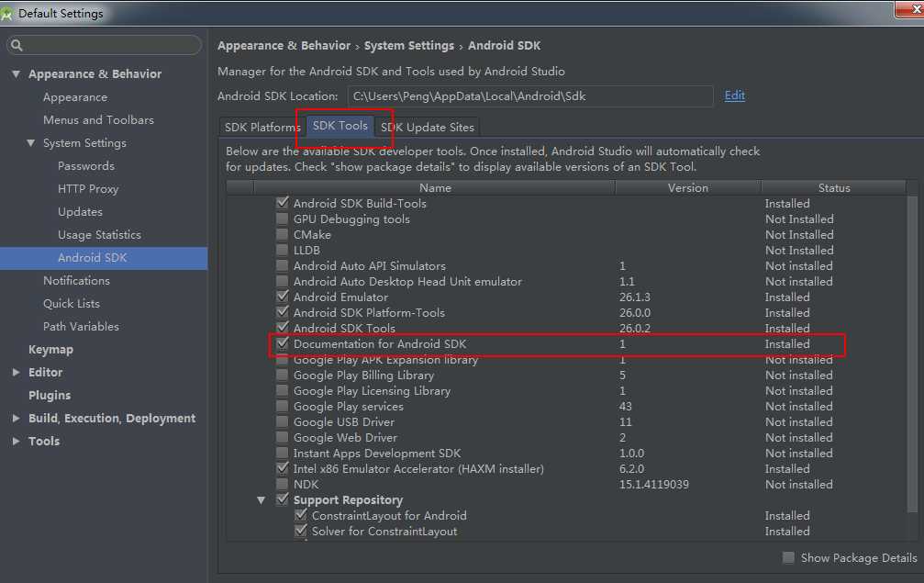The image size is (924, 583).
Task: Check the Google USB Driver checkbox
Action: click(x=283, y=421)
